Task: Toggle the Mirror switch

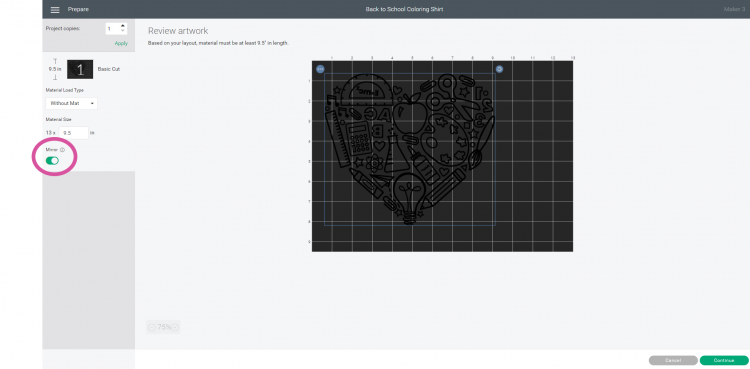Action: coord(52,160)
